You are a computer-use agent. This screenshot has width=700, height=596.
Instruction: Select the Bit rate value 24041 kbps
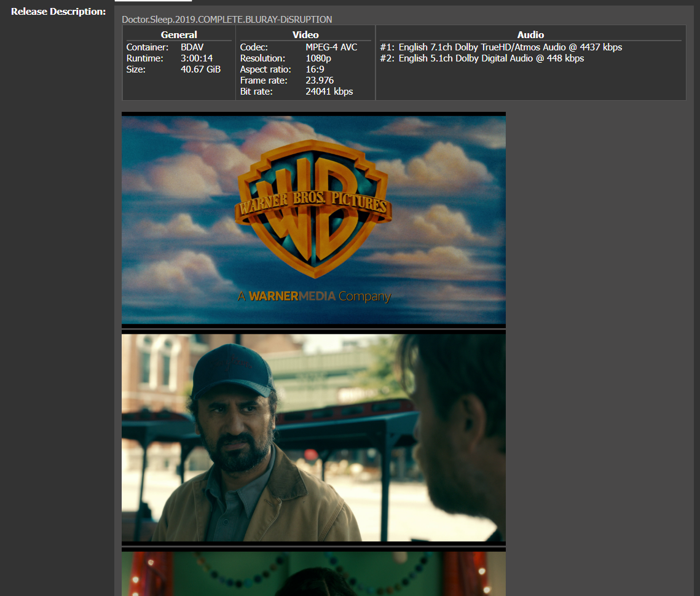(x=329, y=92)
